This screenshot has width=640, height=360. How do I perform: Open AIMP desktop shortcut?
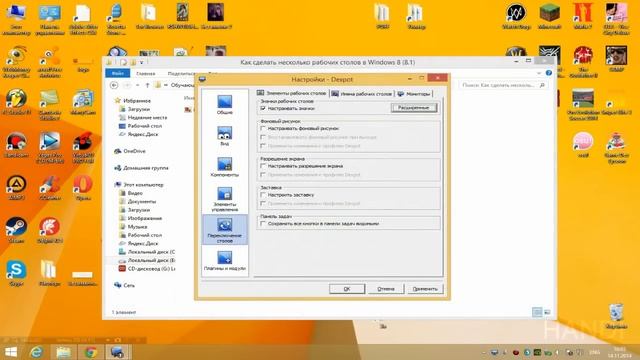point(16,187)
